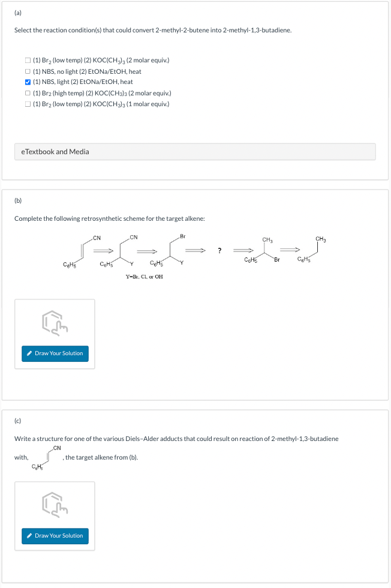The height and width of the screenshot is (588, 391).
Task: Check the Br2 low temp 1 molar equiv. option
Action: [x=28, y=104]
